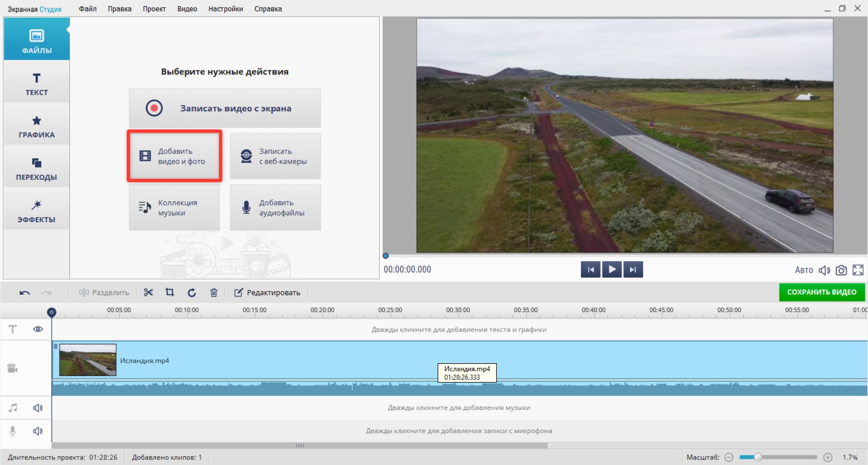Click the rotate clip icon

192,293
